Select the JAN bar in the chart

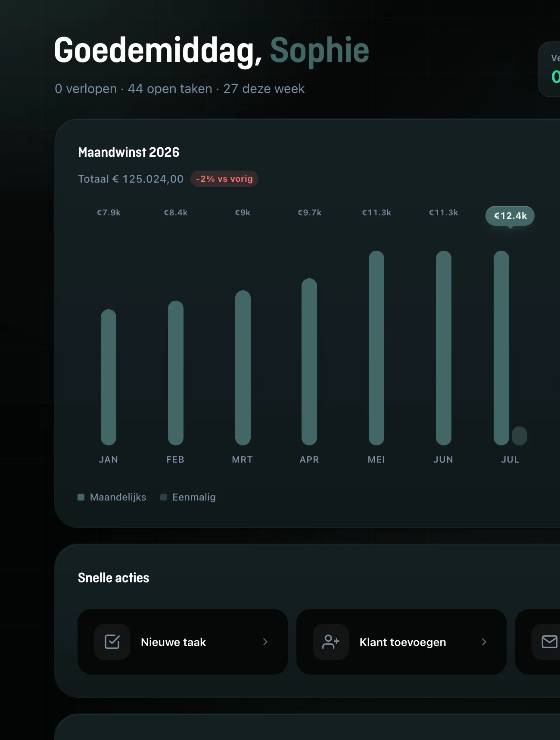coord(109,377)
